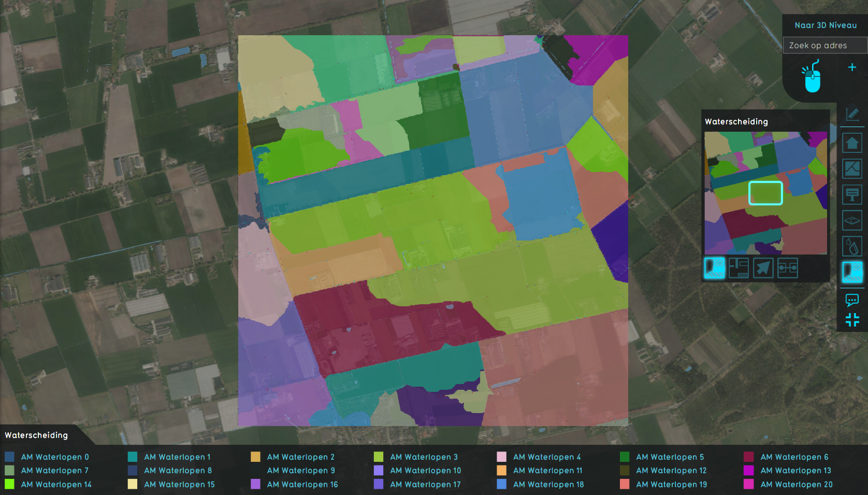Open the chat message bubble icon
This screenshot has width=868, height=495.
click(852, 300)
